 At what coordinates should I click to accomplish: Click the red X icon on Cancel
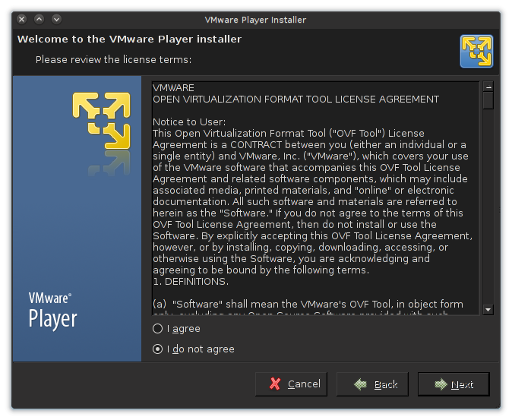click(x=275, y=384)
